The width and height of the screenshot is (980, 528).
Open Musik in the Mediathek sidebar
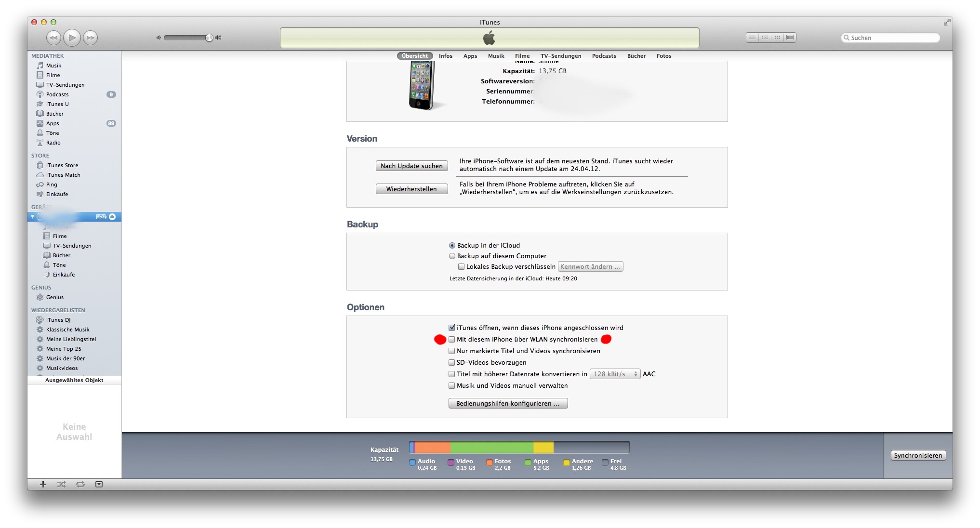tap(53, 66)
